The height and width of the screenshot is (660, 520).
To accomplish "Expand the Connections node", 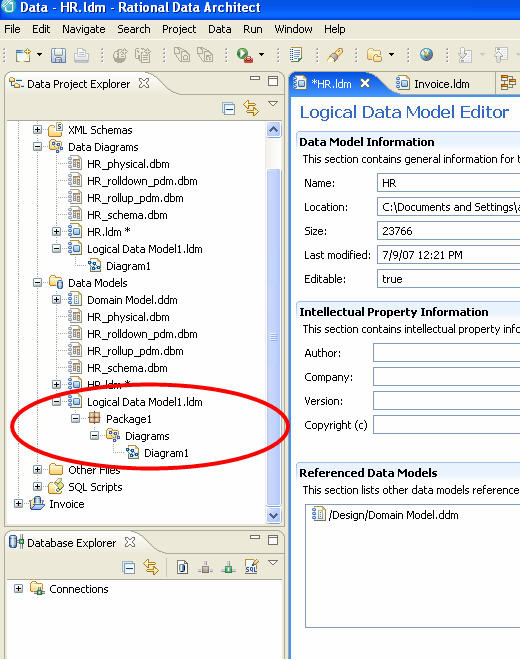I will coord(19,588).
